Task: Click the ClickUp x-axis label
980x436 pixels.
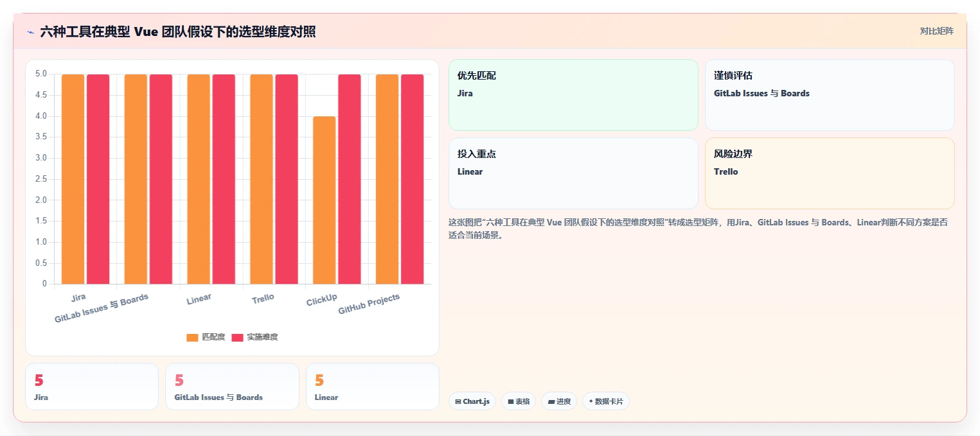Action: pyautogui.click(x=322, y=300)
